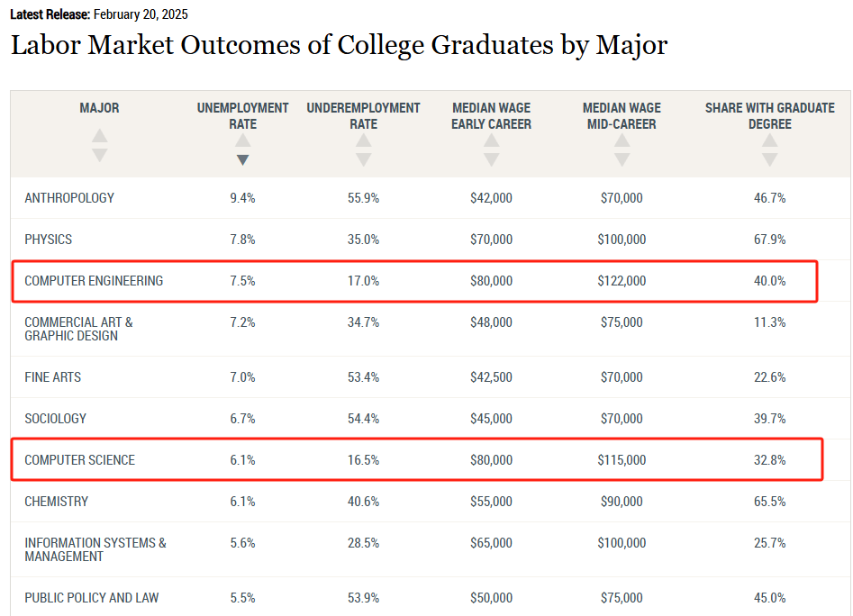Click the Unemployment Rate header text
The height and width of the screenshot is (616, 853).
coord(242,115)
